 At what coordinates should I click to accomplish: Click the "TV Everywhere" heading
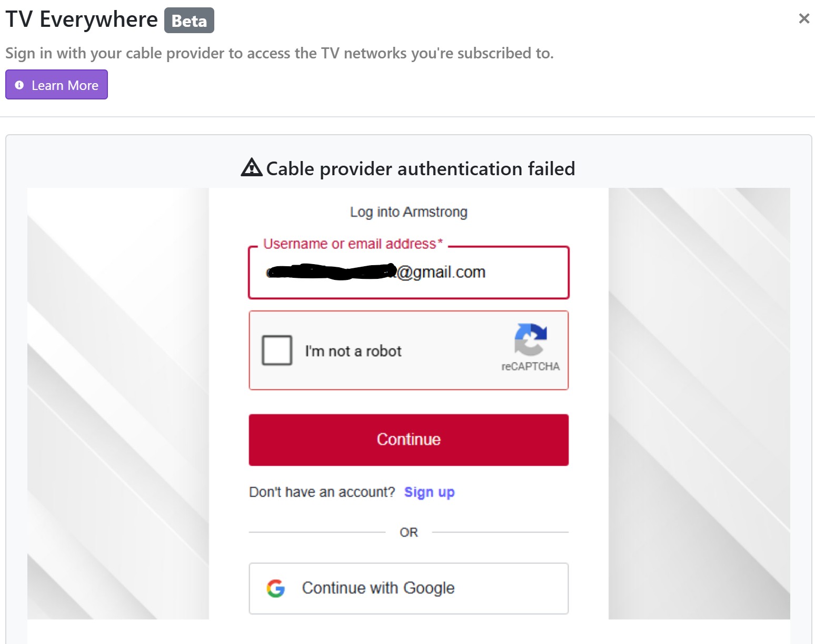(82, 20)
